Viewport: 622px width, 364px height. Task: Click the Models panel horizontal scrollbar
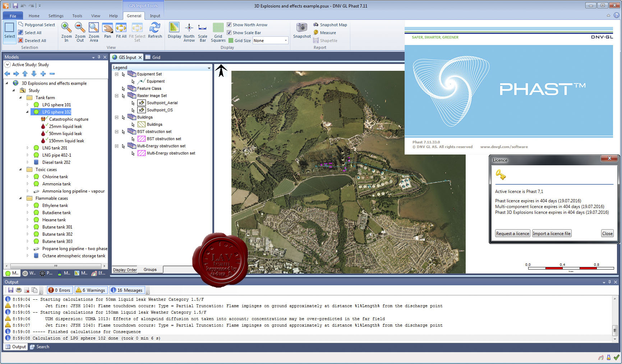55,266
